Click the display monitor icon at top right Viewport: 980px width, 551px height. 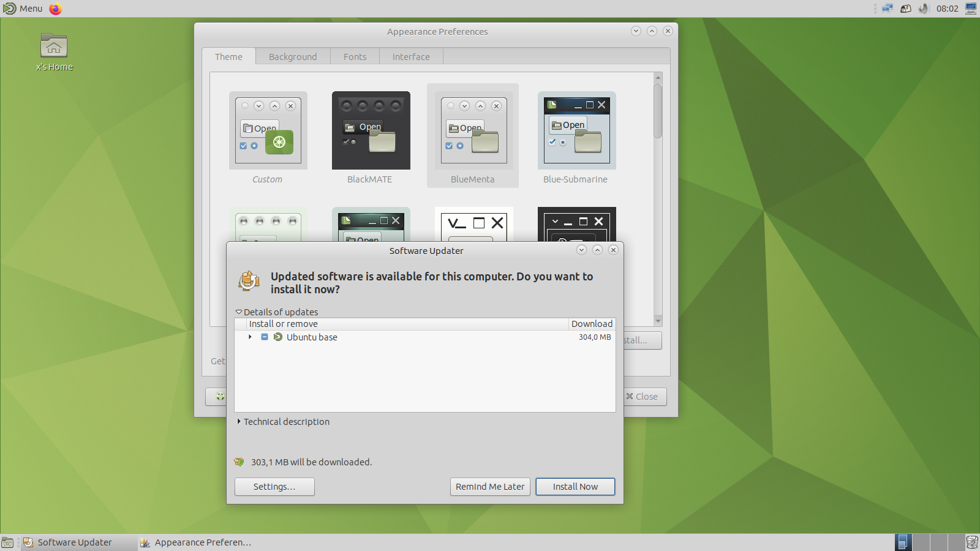click(x=971, y=8)
